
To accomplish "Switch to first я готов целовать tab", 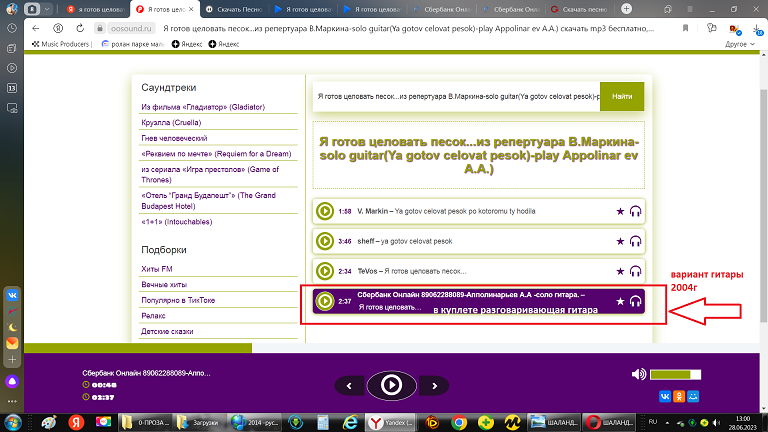I will coord(96,9).
